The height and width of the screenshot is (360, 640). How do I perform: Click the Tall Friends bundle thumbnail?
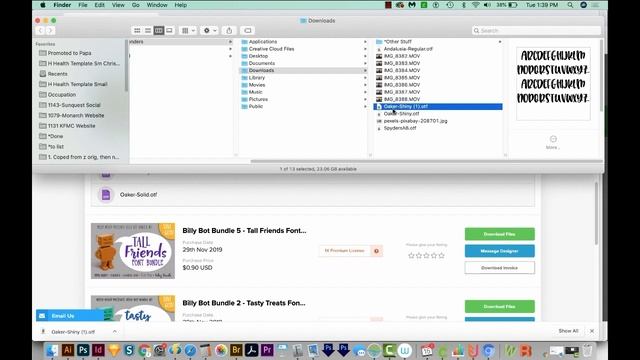click(x=133, y=251)
